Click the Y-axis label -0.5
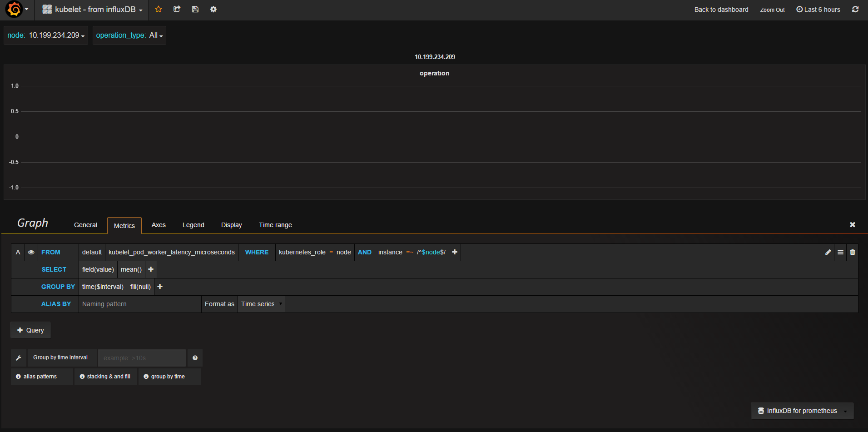The width and height of the screenshot is (868, 432). point(14,162)
